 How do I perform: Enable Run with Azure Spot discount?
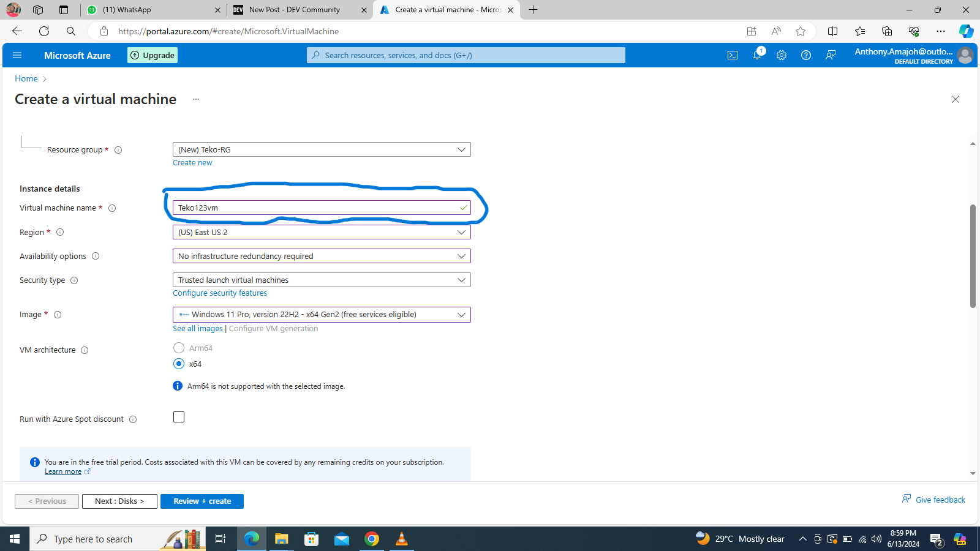coord(179,417)
